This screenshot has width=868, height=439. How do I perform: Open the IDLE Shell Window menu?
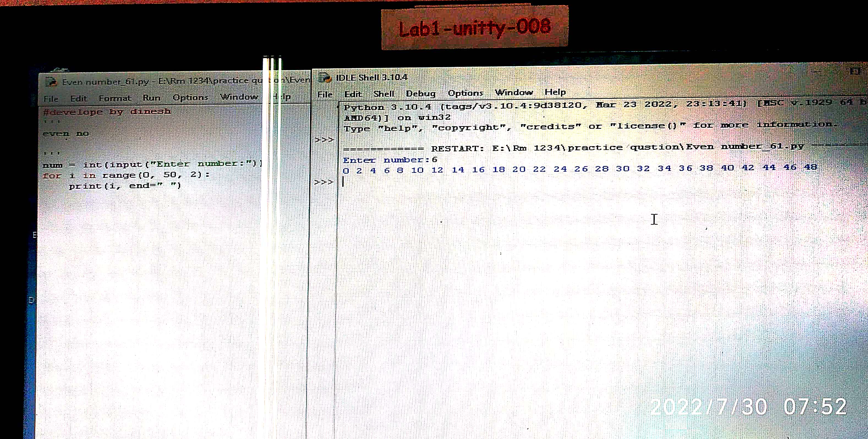pos(514,92)
